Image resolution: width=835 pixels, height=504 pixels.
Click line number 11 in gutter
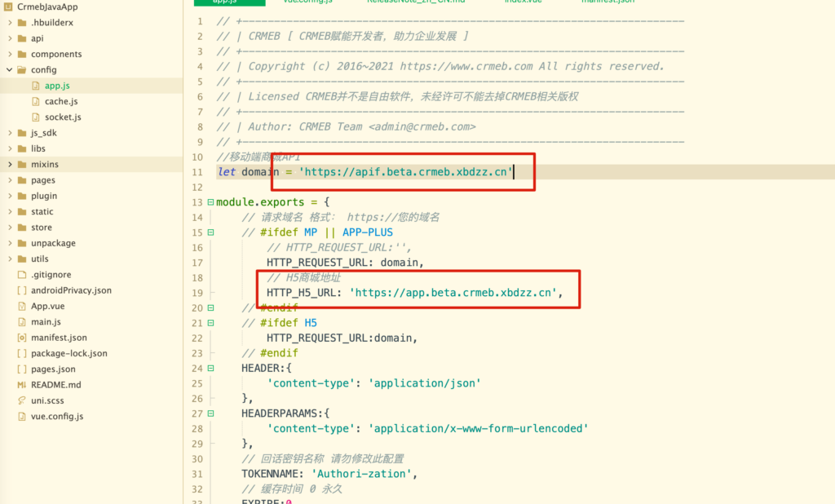tap(197, 172)
